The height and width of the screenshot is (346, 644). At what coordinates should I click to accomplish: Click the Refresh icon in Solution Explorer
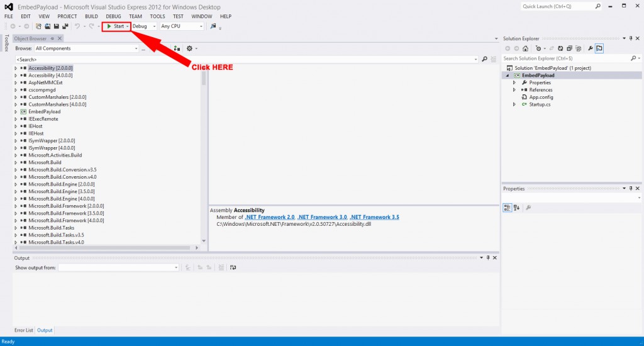(x=560, y=48)
